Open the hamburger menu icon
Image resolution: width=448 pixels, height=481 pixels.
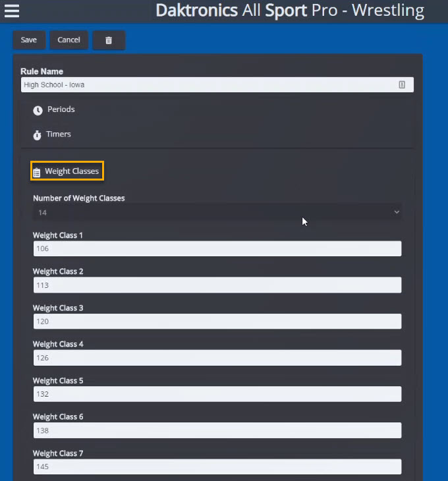coord(11,11)
